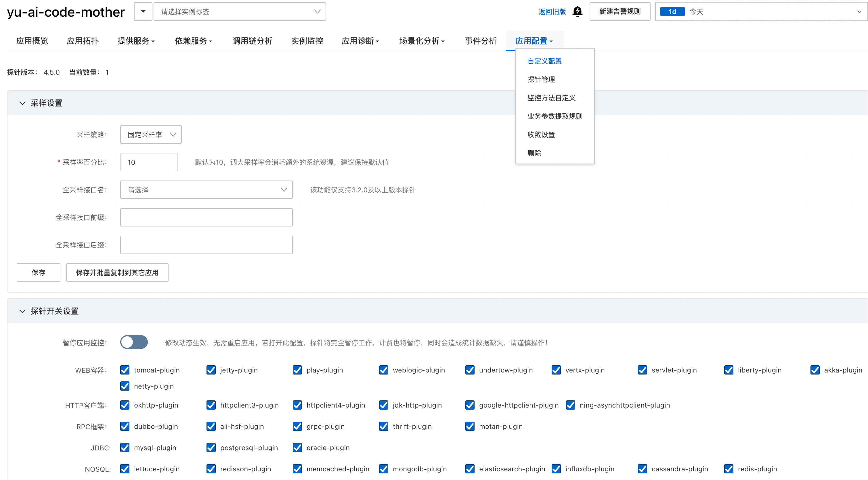The image size is (868, 480).
Task: Click the 1d time range badge
Action: click(x=672, y=11)
